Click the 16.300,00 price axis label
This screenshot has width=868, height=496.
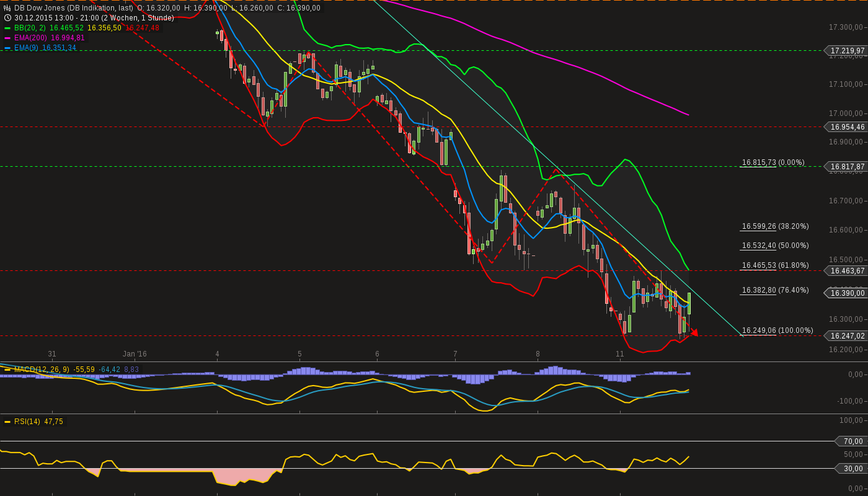846,319
